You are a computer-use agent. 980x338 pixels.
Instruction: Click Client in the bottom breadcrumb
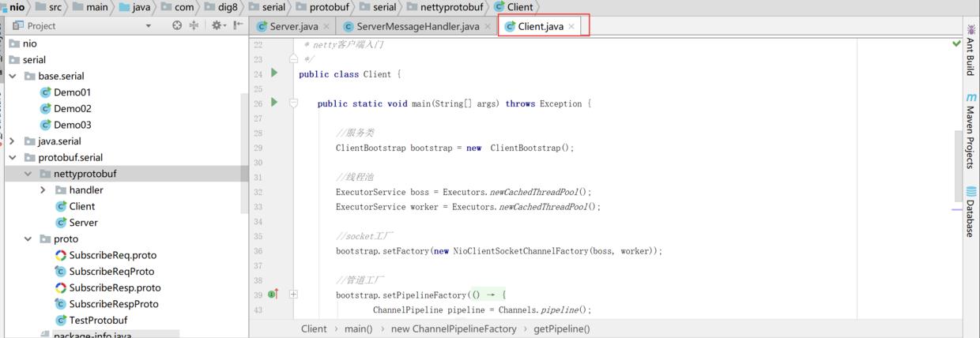click(x=314, y=329)
